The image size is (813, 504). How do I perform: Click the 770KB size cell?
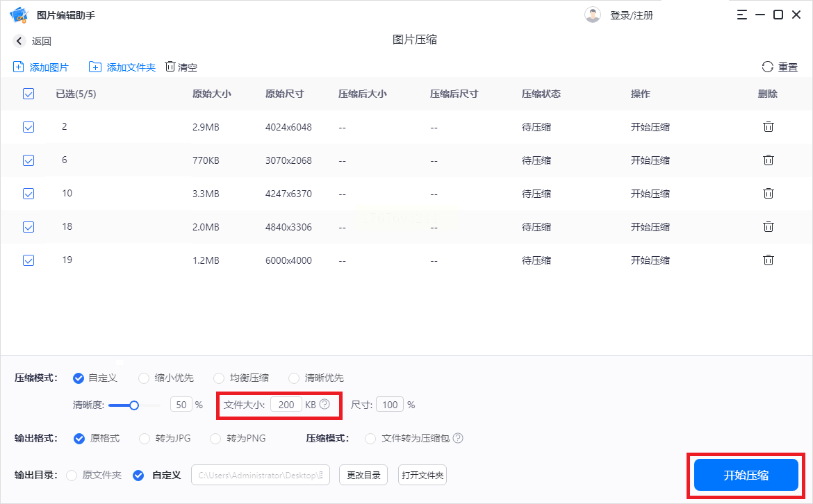pos(206,160)
